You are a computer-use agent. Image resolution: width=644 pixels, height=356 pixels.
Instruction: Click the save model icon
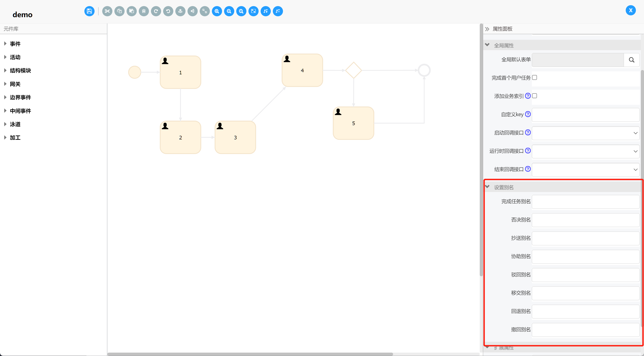[x=89, y=11]
